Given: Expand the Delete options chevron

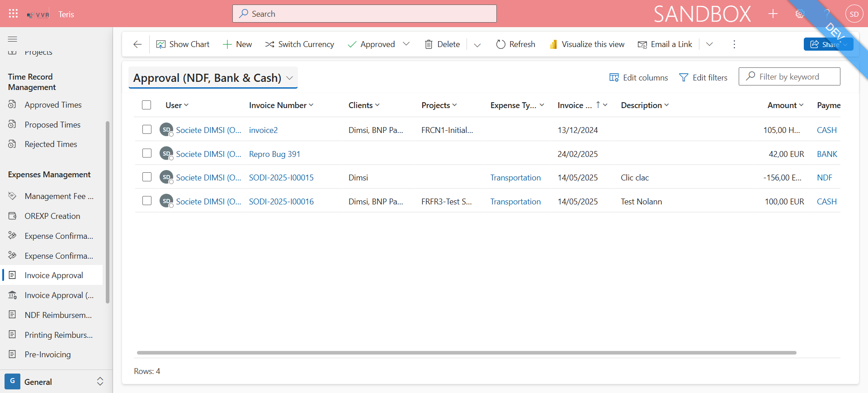Looking at the screenshot, I should click(x=477, y=45).
